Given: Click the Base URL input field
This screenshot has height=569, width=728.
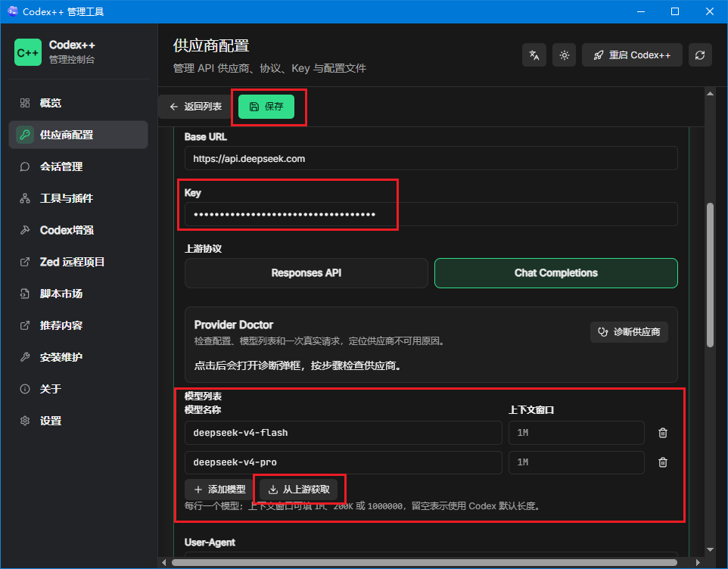Looking at the screenshot, I should coord(431,159).
